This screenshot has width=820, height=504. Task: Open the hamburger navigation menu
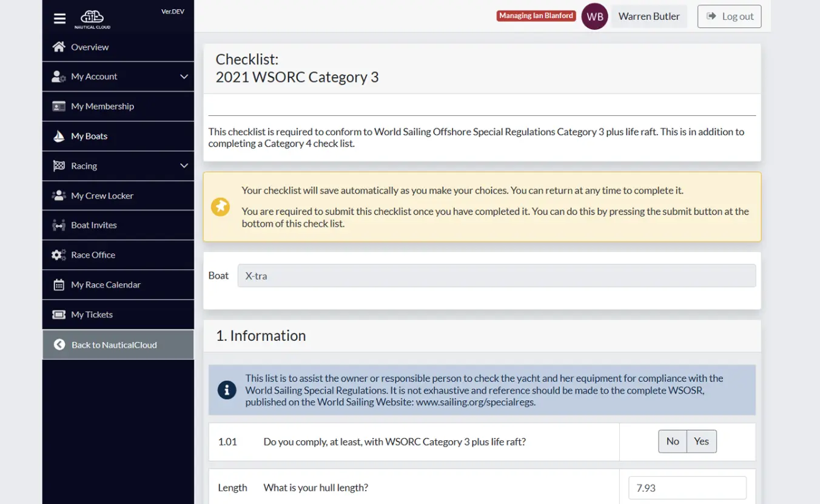click(59, 18)
